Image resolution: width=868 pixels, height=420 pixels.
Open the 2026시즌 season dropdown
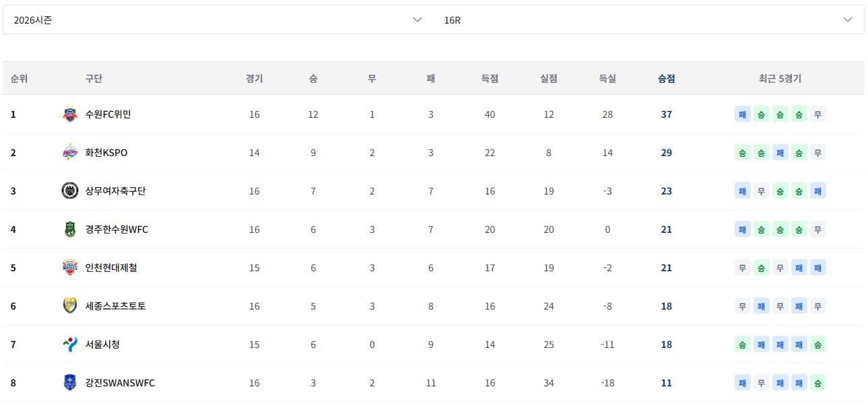click(218, 20)
